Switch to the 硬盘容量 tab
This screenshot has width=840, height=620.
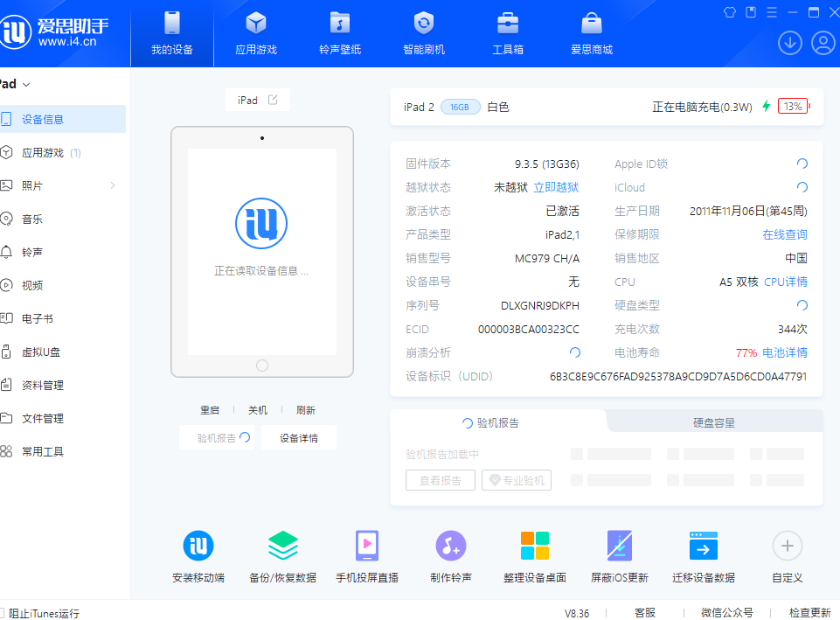[714, 422]
